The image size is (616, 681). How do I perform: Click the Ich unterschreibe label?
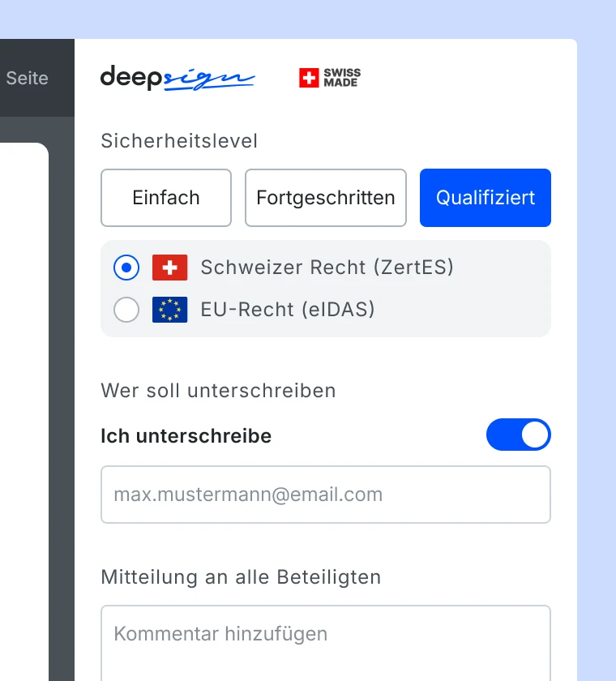(186, 436)
